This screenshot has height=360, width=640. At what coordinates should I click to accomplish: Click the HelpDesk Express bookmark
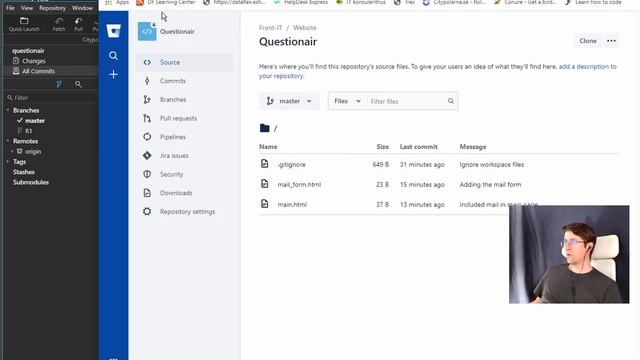[300, 2]
